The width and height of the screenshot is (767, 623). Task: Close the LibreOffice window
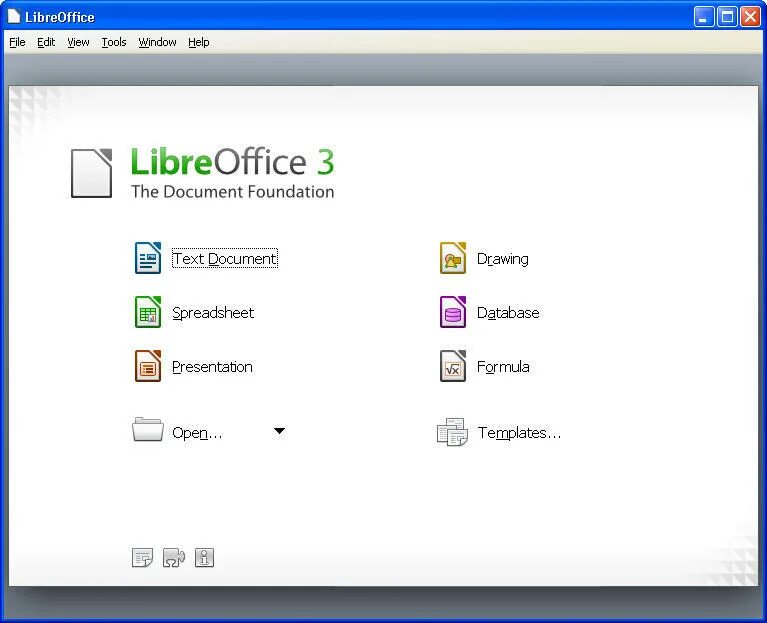750,17
